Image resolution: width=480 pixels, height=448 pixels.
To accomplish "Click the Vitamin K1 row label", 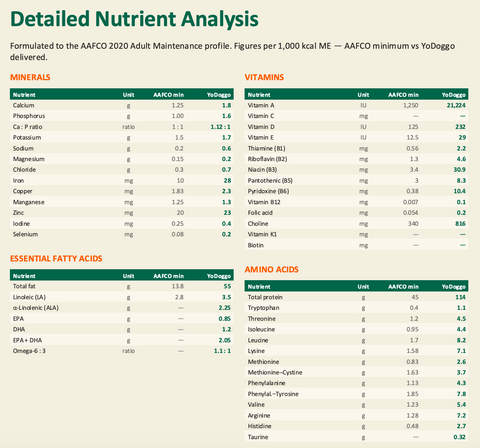I will [x=262, y=234].
